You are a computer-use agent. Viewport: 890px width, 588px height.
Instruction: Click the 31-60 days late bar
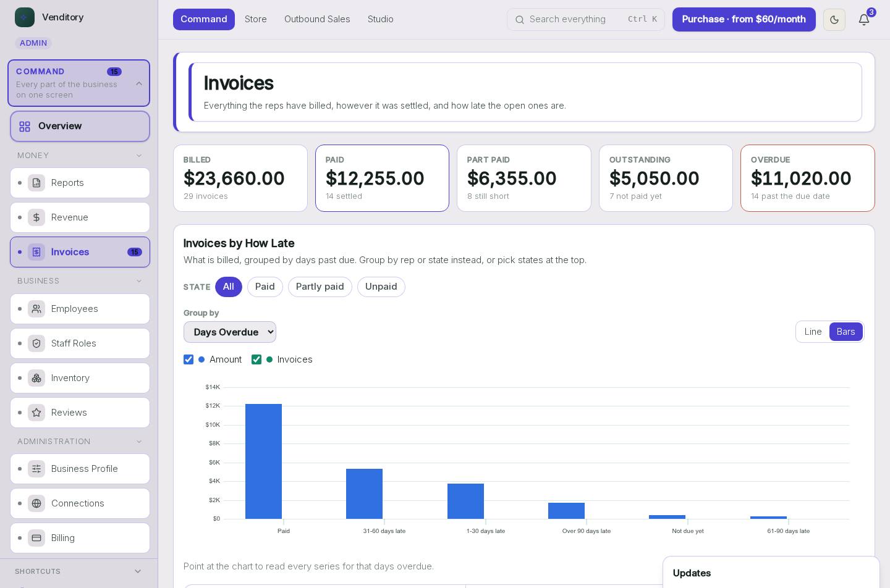point(364,494)
